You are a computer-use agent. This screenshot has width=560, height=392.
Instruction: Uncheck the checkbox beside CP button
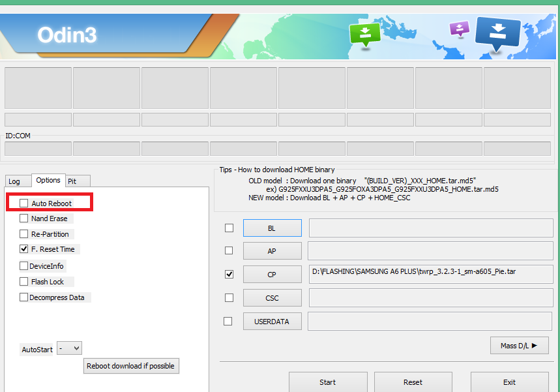229,275
